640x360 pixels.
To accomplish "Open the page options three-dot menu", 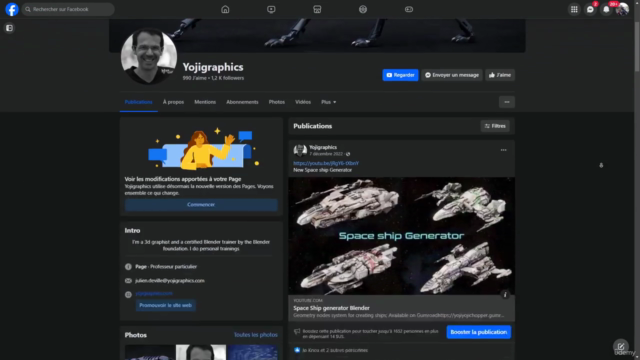I will point(507,102).
